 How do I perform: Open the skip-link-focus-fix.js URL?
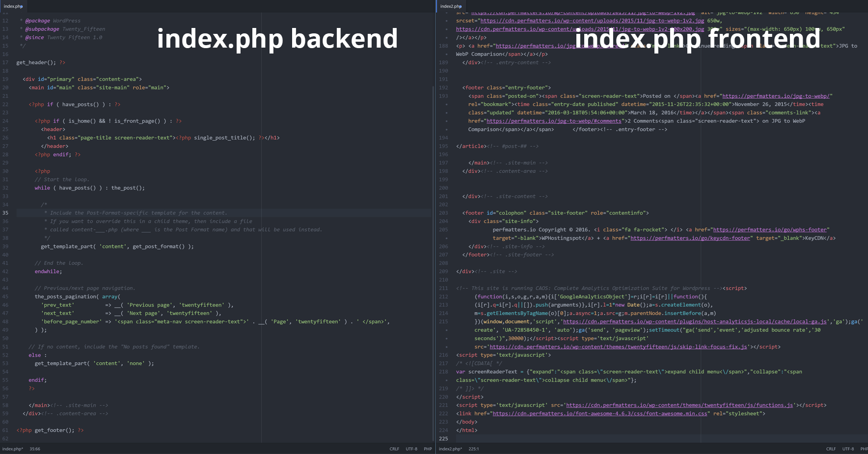618,347
